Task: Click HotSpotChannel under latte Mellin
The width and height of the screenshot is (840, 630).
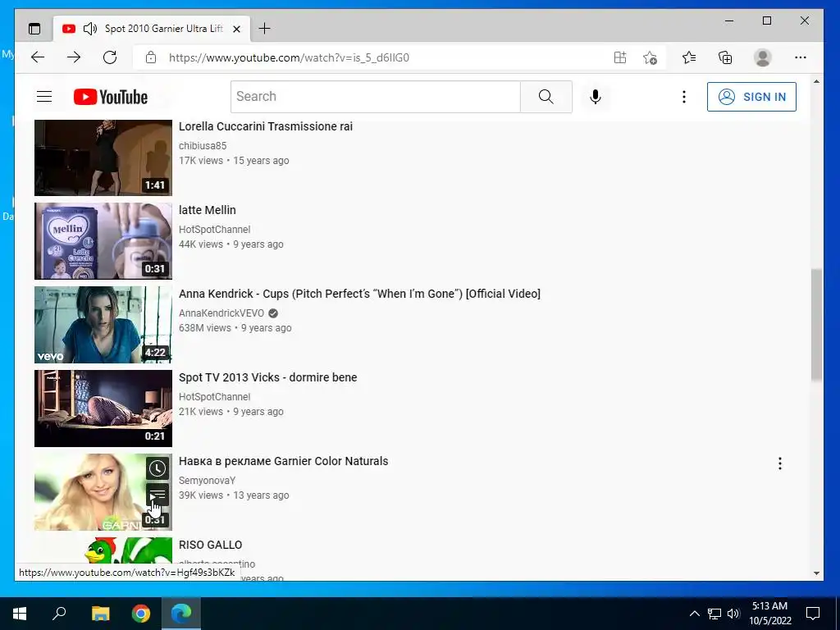Action: [x=214, y=230]
